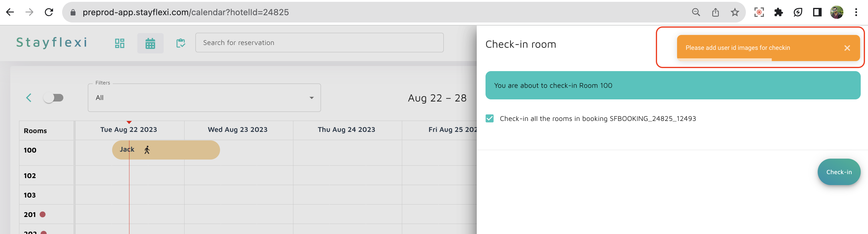
Task: Open the Chrome three-dot menu
Action: [x=856, y=12]
